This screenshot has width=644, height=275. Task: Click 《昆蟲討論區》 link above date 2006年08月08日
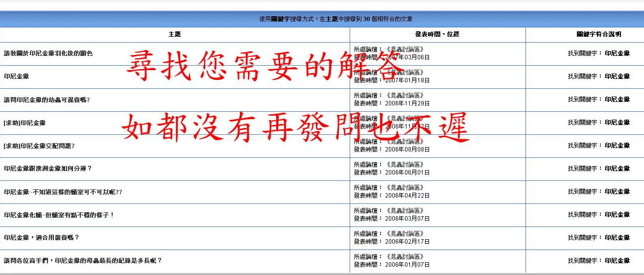coord(405,142)
